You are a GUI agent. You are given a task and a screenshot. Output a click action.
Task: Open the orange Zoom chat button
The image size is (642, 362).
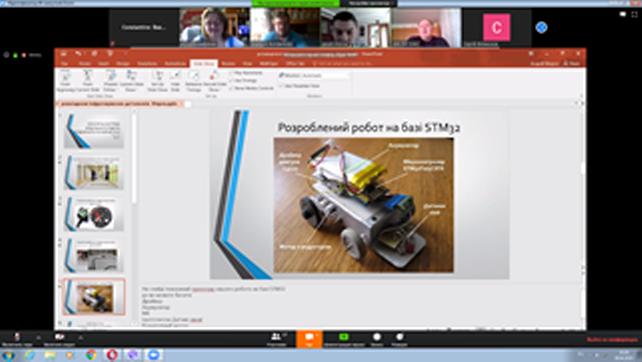309,339
